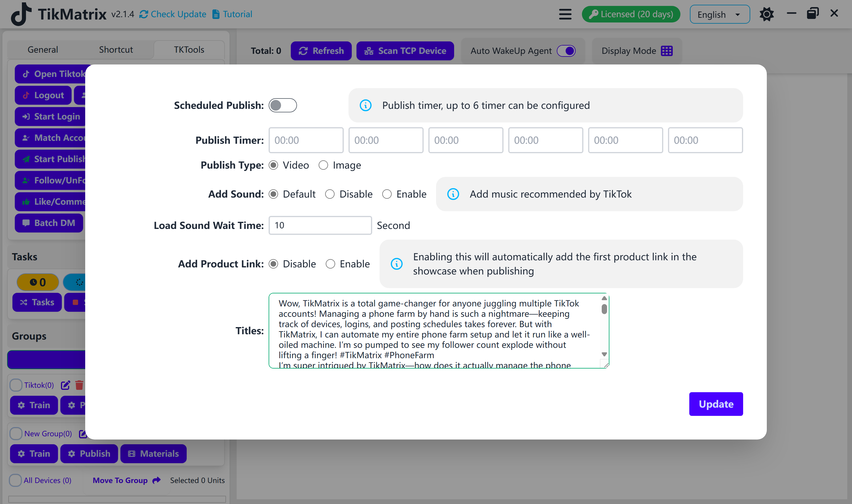The height and width of the screenshot is (504, 852).
Task: Click Titles scrollbar up arrow
Action: coord(604,298)
